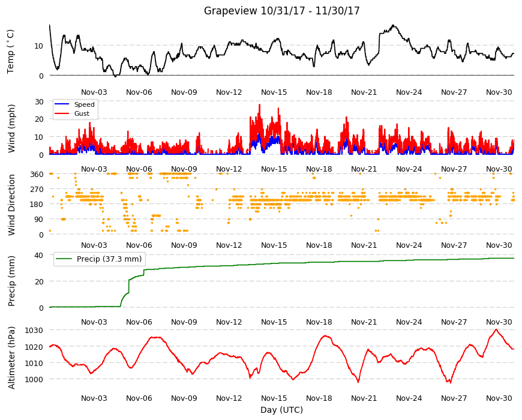Click the Wind Direction y-axis label

pos(11,205)
